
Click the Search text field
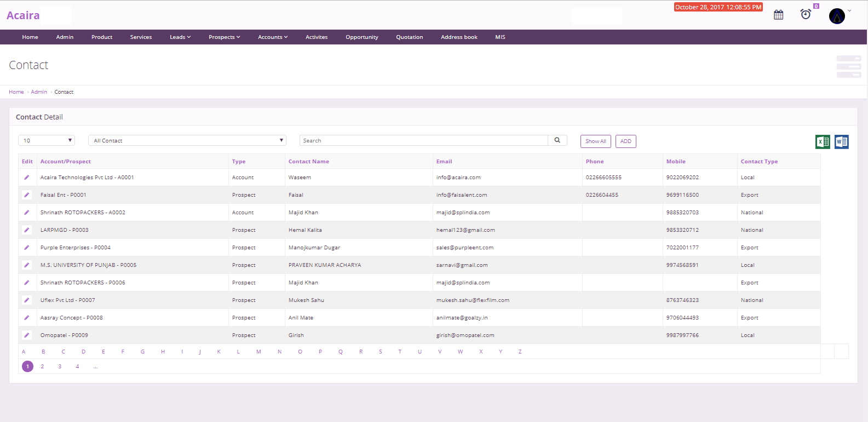point(423,141)
